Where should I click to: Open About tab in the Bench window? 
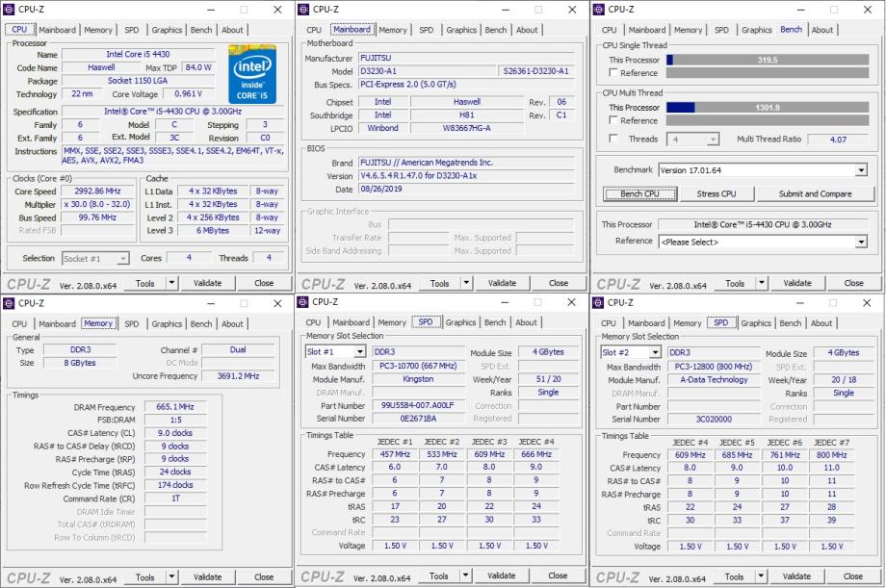coord(821,30)
